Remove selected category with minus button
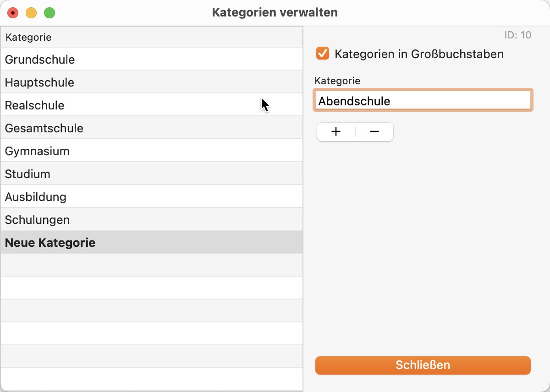The image size is (550, 392). click(x=374, y=132)
